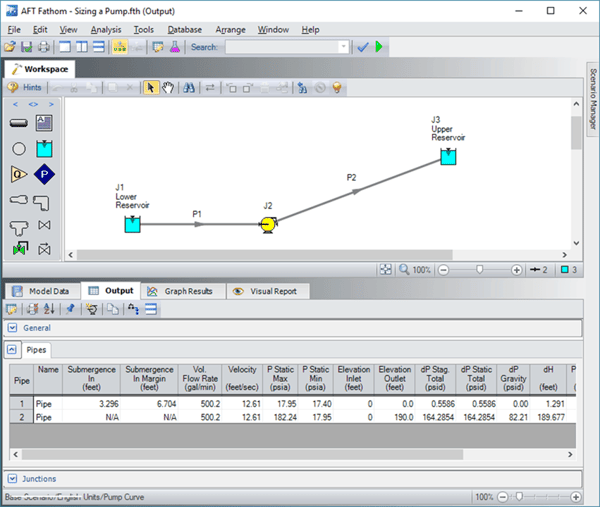The image size is (600, 507).
Task: Open the Arrange menu
Action: tap(230, 30)
